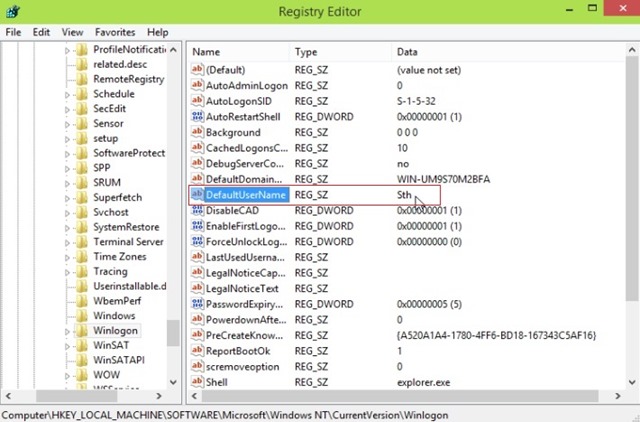Click the scremoveoption string value icon
Image resolution: width=640 pixels, height=422 pixels.
tap(197, 366)
